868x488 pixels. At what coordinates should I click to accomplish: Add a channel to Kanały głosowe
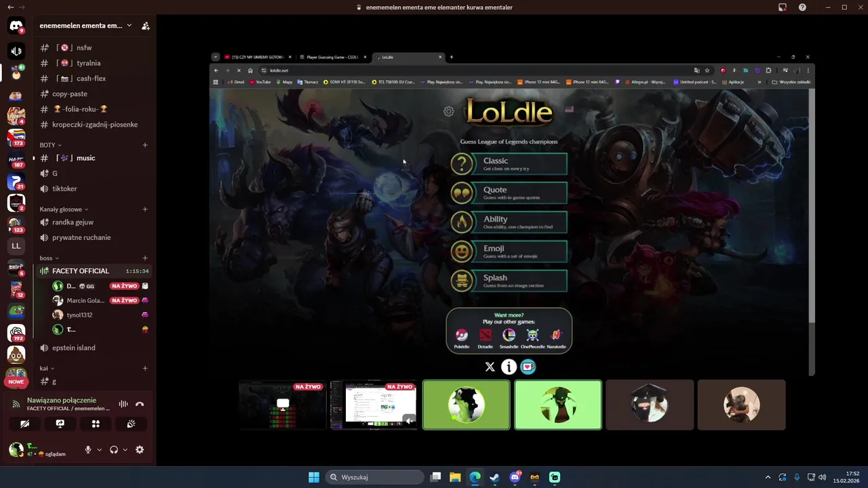coord(145,209)
